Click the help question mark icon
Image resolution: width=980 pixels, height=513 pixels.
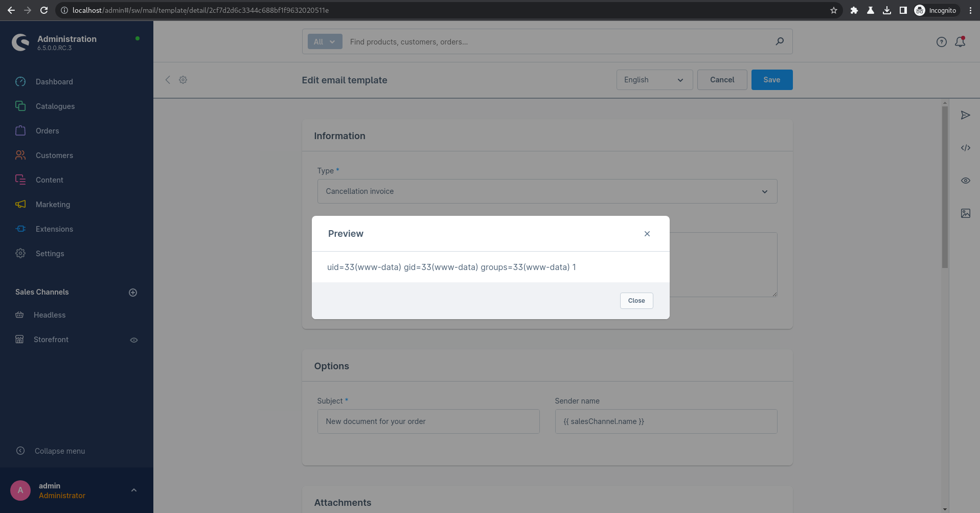click(941, 42)
